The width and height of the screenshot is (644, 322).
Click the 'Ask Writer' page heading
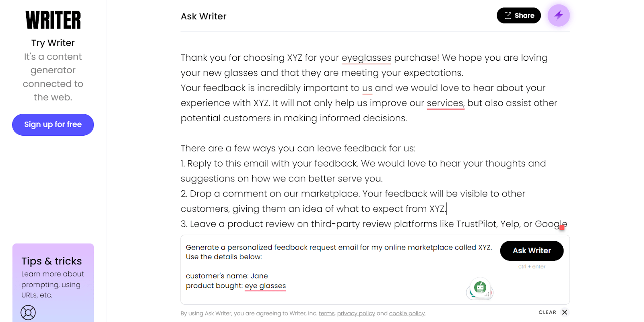pos(204,17)
